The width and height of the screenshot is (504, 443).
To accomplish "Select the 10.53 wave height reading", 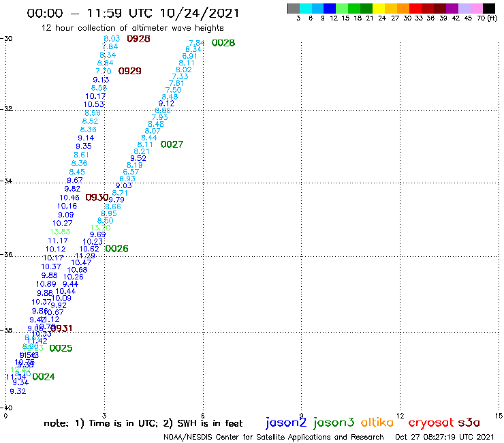I will point(94,104).
